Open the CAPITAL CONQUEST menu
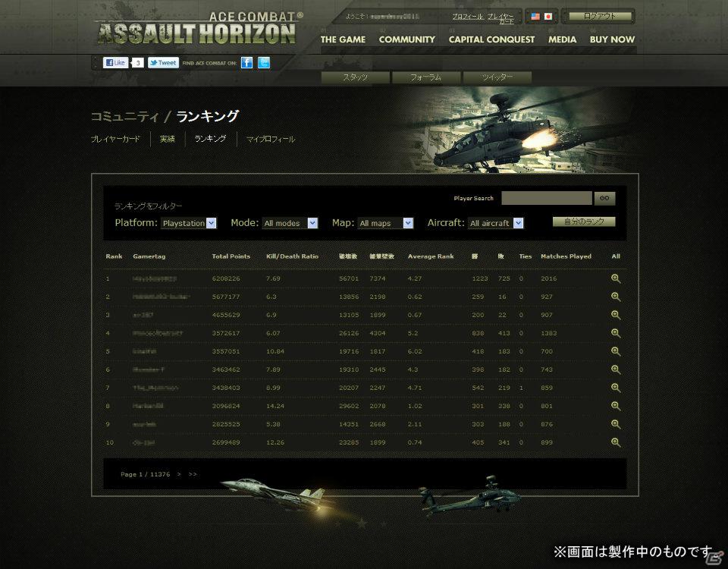The height and width of the screenshot is (569, 728). [x=491, y=39]
